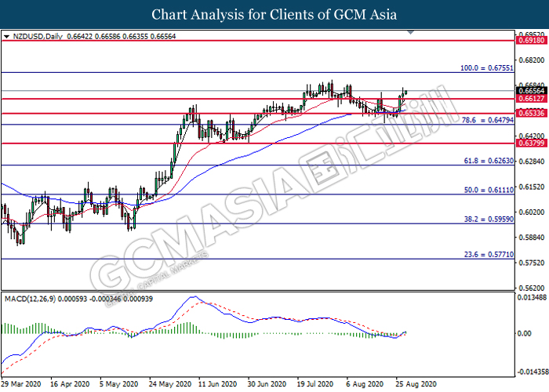Click the 0.58840 price scale value
The width and height of the screenshot is (549, 392).
[x=532, y=238]
